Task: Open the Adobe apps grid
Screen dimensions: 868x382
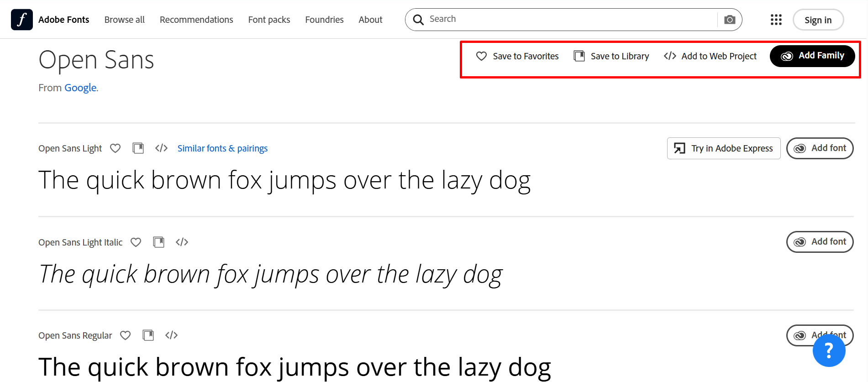Action: [776, 20]
